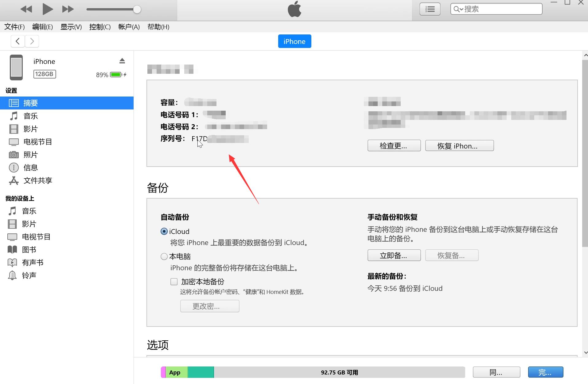Click the volume slider knob
The height and width of the screenshot is (384, 588).
point(137,10)
